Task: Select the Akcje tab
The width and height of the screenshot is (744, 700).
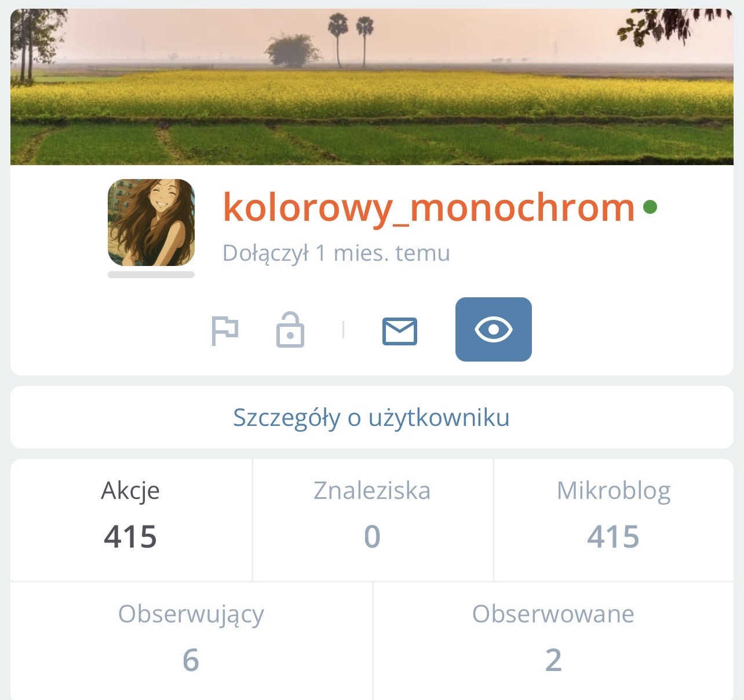Action: pyautogui.click(x=131, y=520)
